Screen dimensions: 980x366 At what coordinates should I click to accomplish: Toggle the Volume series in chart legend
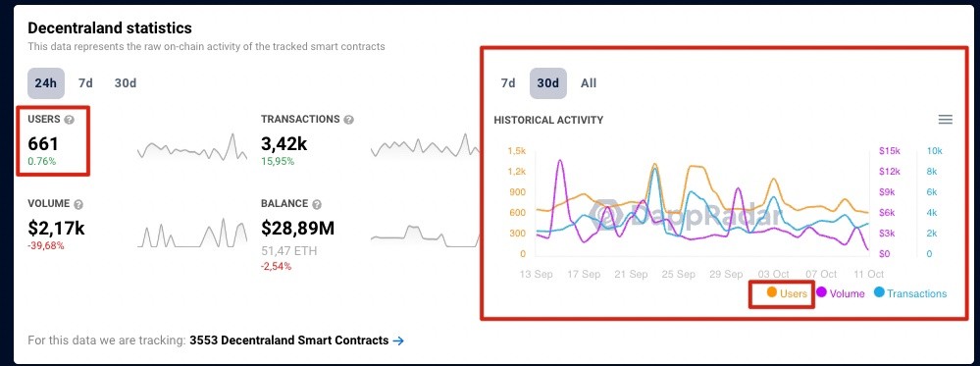[841, 292]
